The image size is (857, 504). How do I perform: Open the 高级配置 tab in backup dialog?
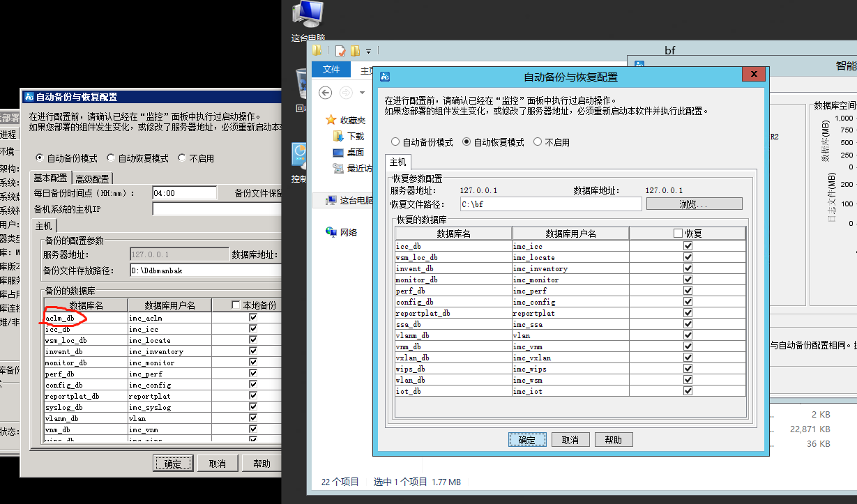tap(93, 178)
